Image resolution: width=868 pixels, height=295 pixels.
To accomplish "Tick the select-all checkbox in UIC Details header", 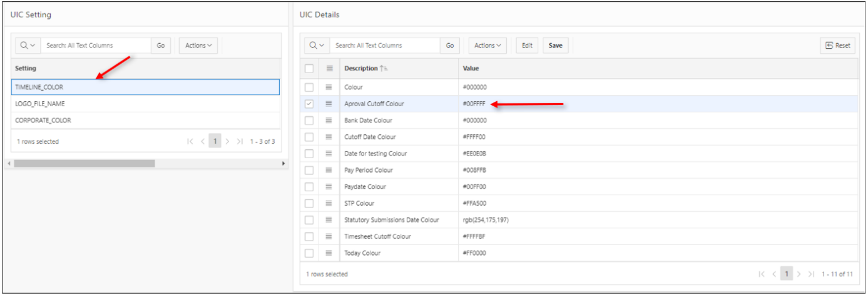I will (309, 69).
